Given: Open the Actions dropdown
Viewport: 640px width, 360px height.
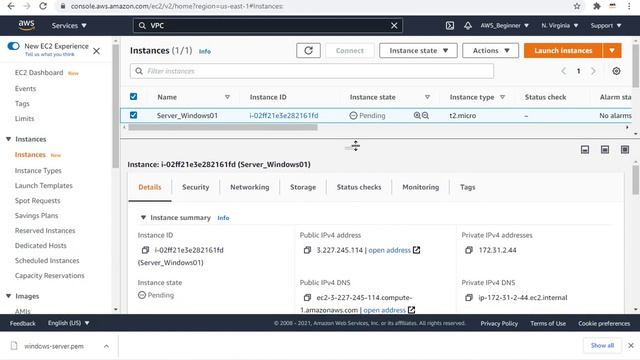Looking at the screenshot, I should tap(491, 51).
